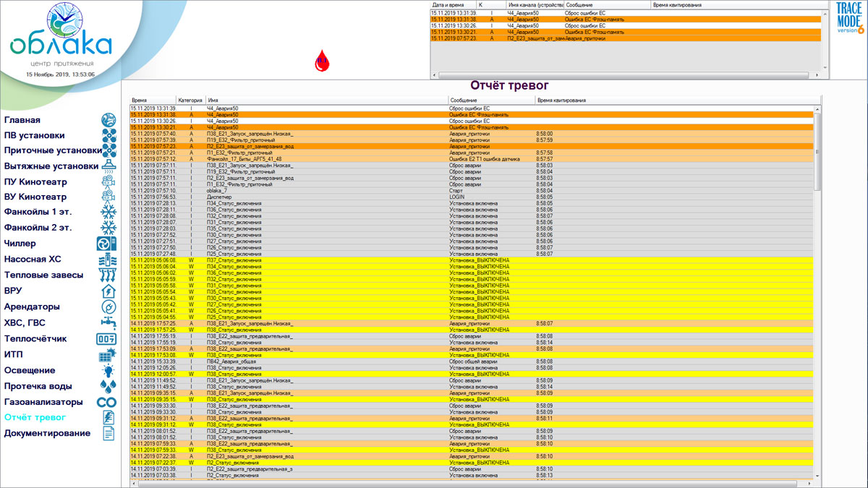This screenshot has height=488, width=868.
Task: Open the Тепловые завесы heat curtain icon
Action: pos(106,275)
